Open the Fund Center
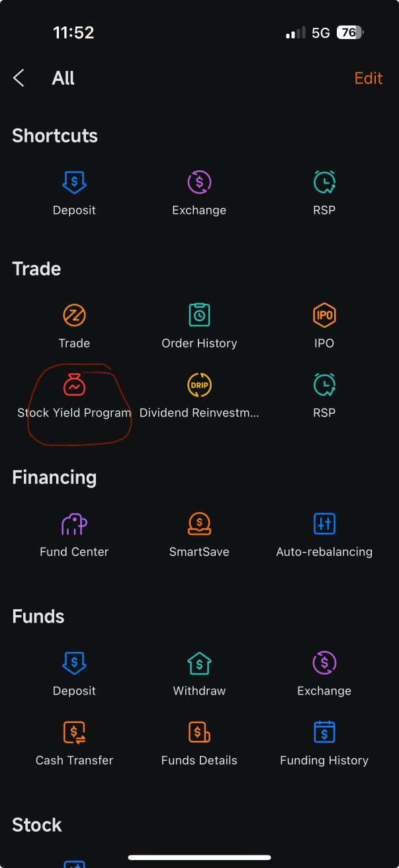 pyautogui.click(x=74, y=524)
